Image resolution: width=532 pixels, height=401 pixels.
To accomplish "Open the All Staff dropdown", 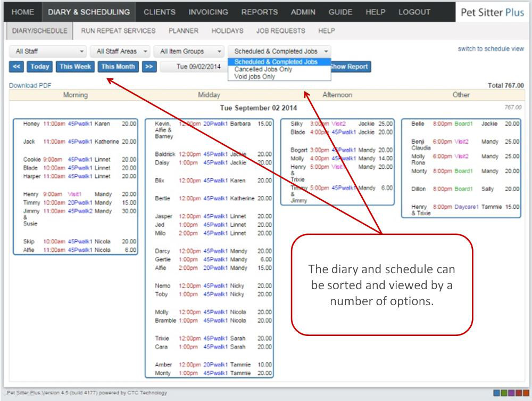I will click(48, 51).
